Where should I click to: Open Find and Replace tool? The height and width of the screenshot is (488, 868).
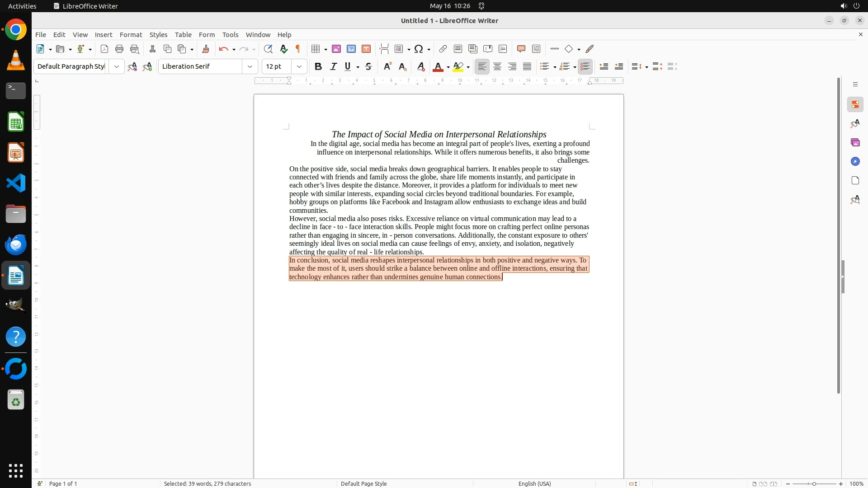[x=268, y=49]
